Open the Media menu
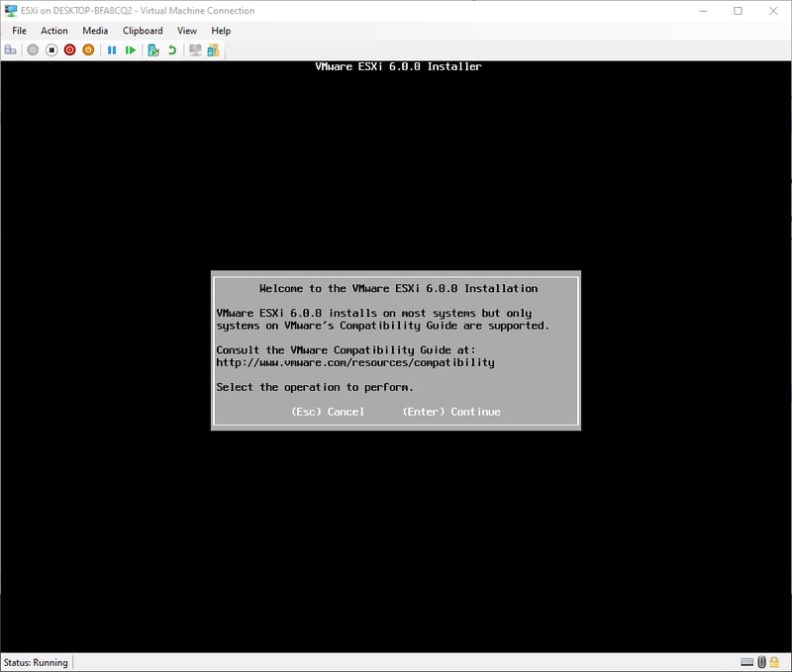This screenshot has height=672, width=792. tap(95, 31)
